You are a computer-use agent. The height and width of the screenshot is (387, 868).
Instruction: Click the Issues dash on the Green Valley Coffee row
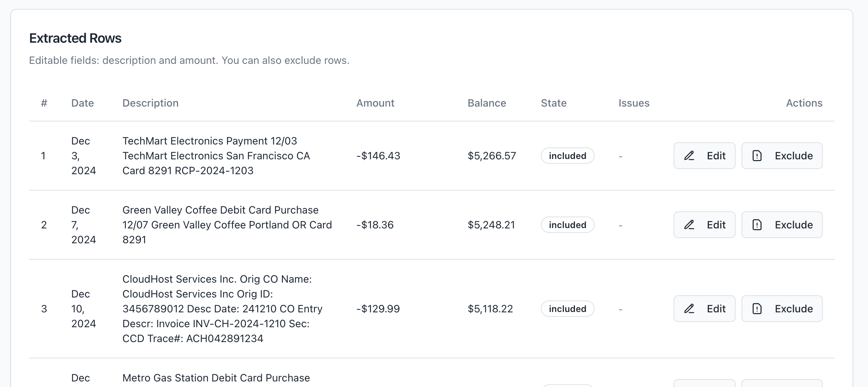tap(621, 225)
